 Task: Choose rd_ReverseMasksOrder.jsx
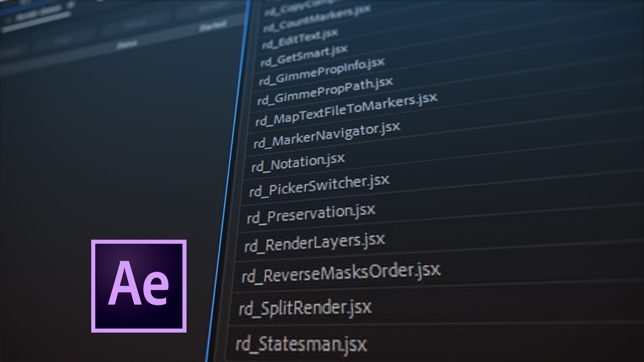[x=341, y=273]
